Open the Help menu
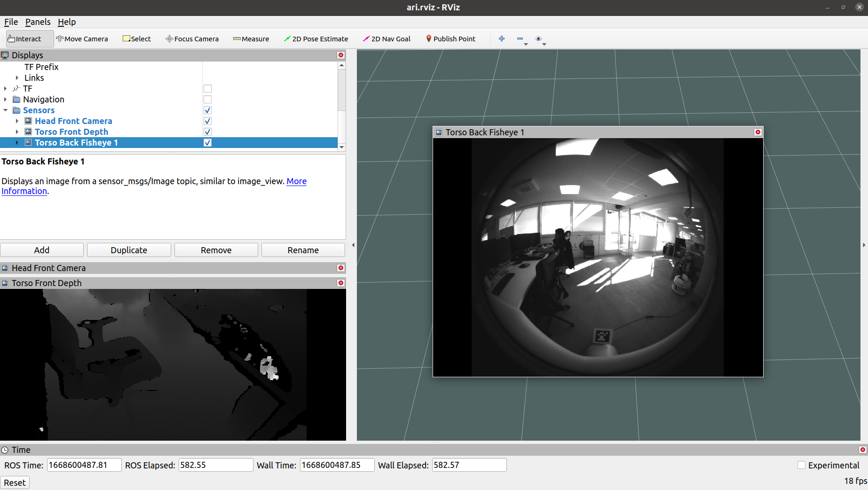 tap(67, 22)
